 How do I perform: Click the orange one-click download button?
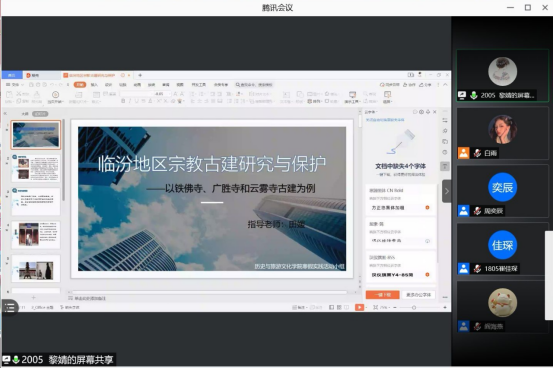click(x=383, y=295)
